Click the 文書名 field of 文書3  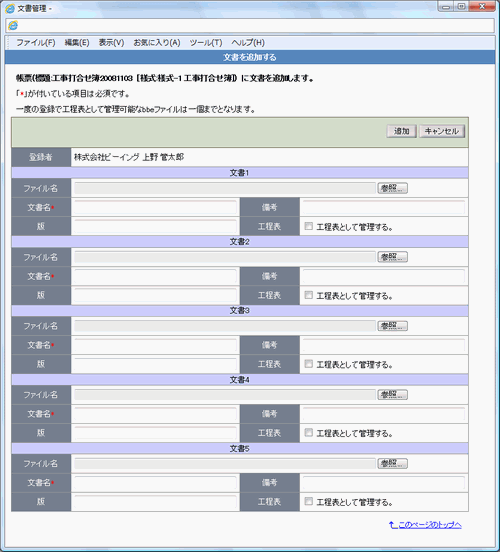(155, 345)
